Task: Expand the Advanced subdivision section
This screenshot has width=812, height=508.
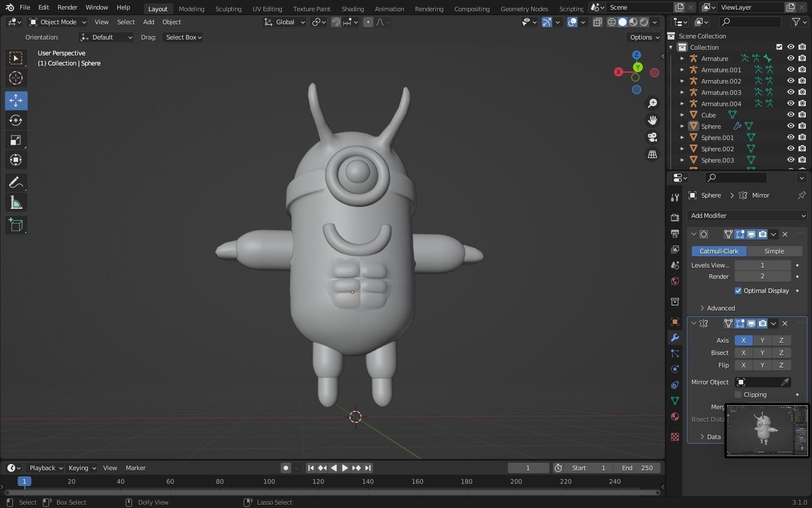Action: (717, 308)
